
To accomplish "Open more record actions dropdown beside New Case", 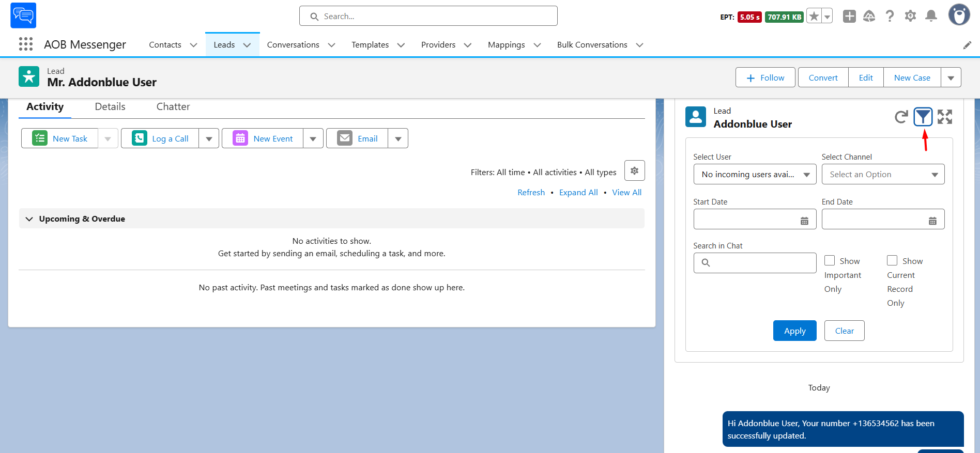I will pyautogui.click(x=951, y=77).
